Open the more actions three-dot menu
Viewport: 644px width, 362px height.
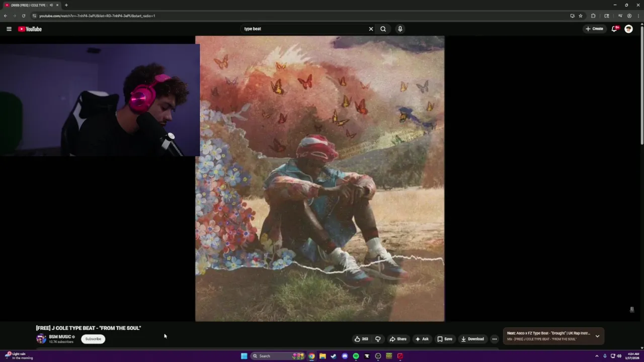(494, 339)
